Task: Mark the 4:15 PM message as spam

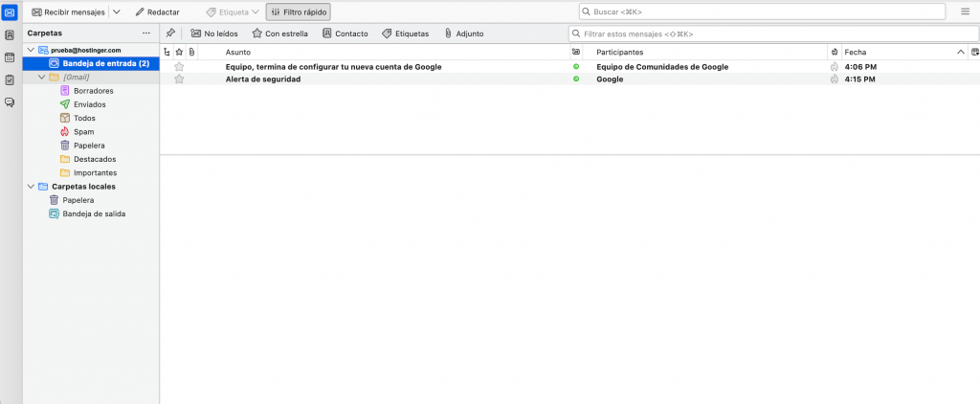Action: (834, 79)
